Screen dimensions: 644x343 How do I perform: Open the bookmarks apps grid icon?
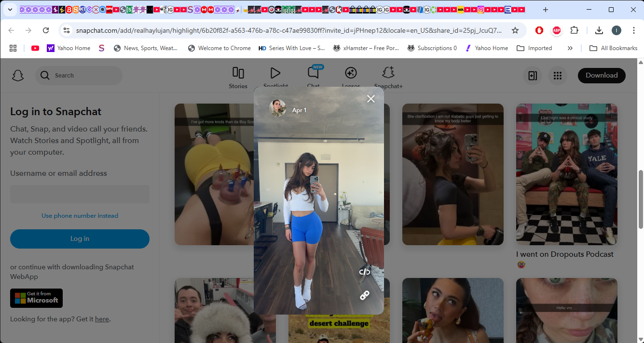point(13,48)
